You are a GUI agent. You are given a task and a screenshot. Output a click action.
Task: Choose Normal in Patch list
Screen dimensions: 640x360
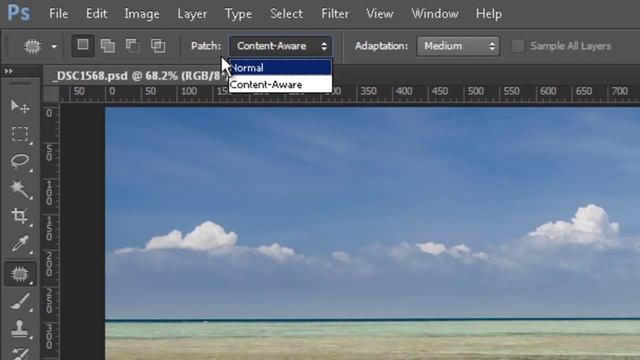(x=280, y=68)
